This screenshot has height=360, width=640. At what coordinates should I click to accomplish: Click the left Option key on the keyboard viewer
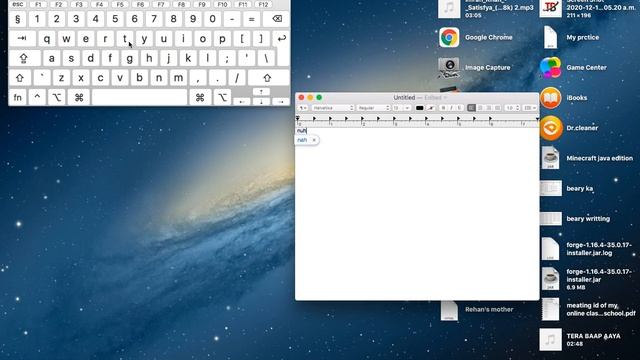[57, 97]
